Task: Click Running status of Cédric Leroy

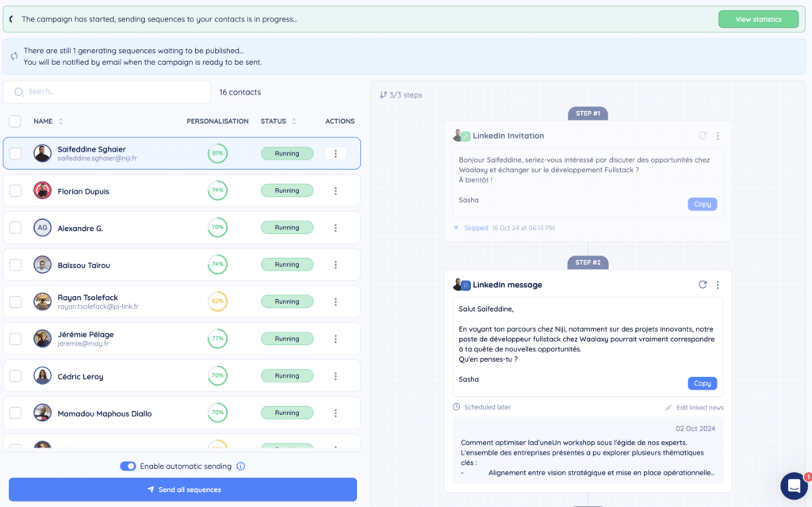Action: tap(287, 375)
